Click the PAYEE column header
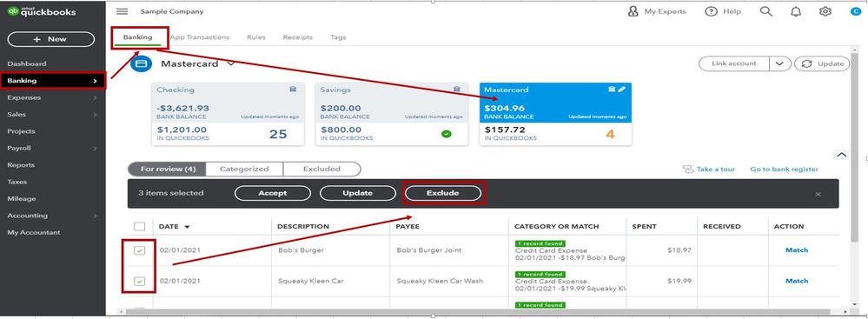This screenshot has height=319, width=868. coord(407,227)
